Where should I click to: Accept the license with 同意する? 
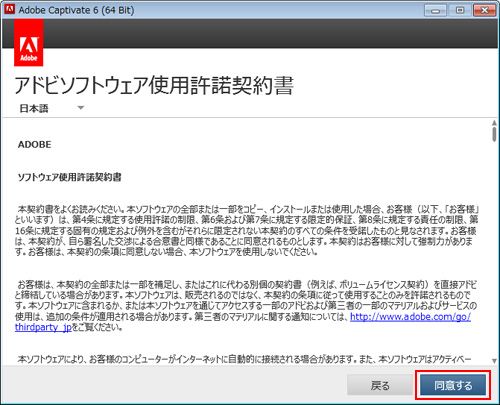(x=453, y=385)
